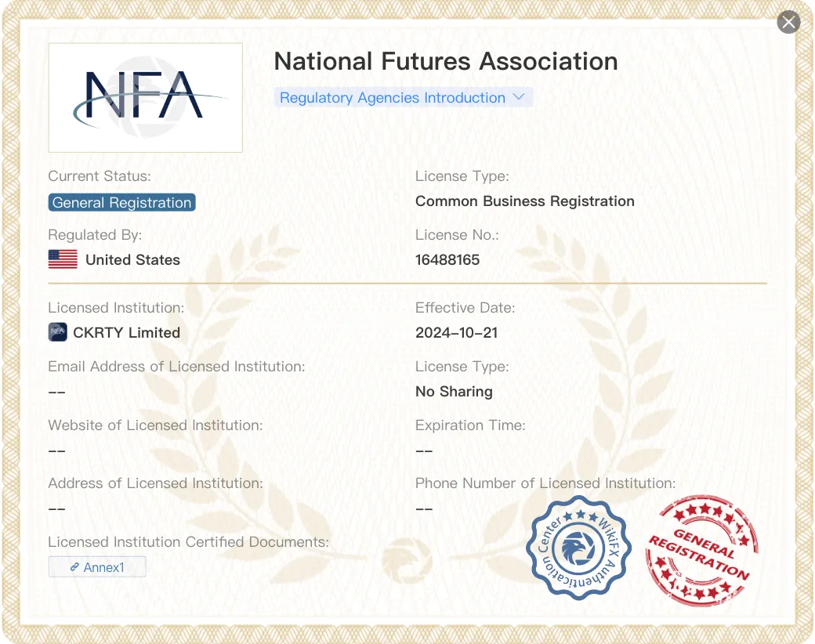Image resolution: width=815 pixels, height=644 pixels.
Task: Click the Phone Number of Licensed Institution label
Action: 545,483
